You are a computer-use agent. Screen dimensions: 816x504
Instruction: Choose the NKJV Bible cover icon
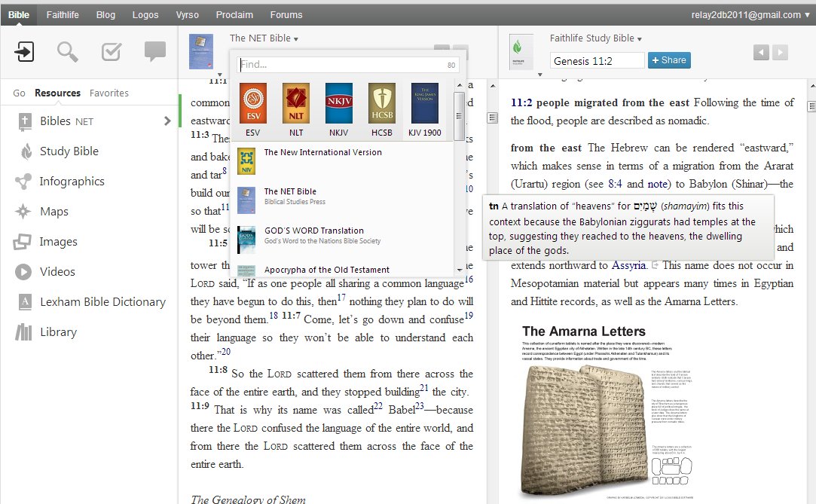tap(339, 103)
